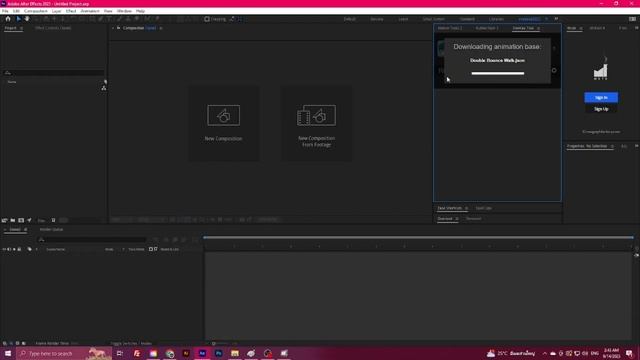Click the Home icon in toolbar
640x360 pixels.
(x=8, y=19)
